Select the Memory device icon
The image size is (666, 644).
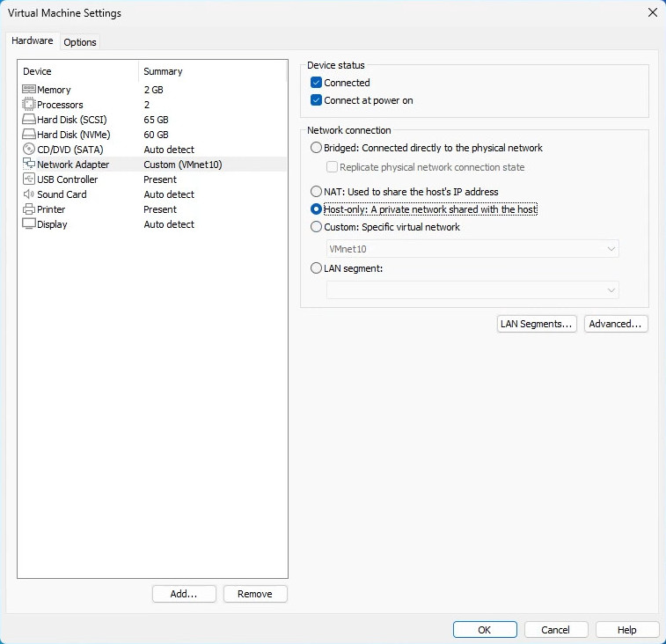(28, 90)
